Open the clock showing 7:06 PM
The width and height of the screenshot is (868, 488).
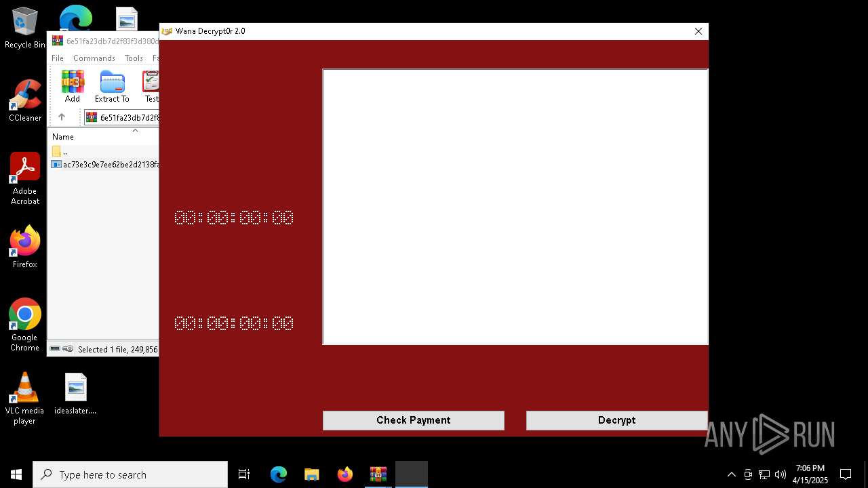click(x=810, y=474)
